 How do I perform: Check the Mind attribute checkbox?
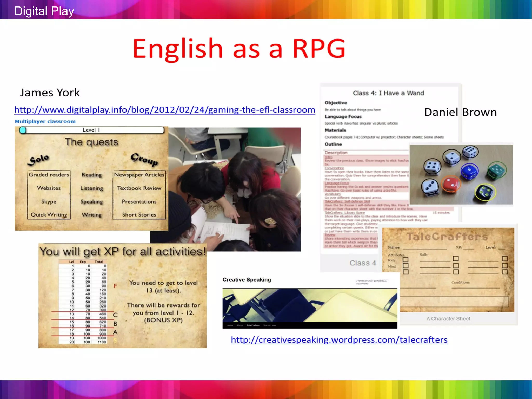(x=405, y=266)
